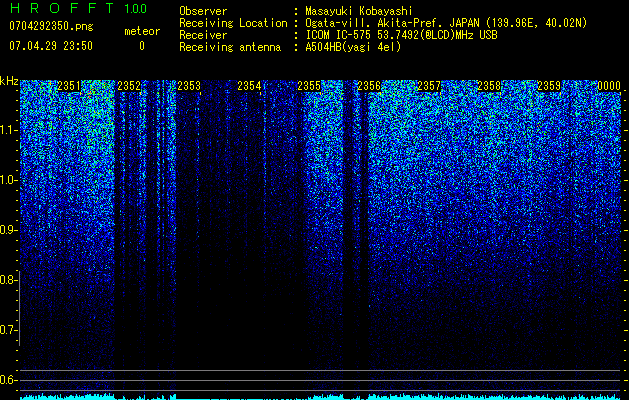Click the filename 0704292350.png
Viewport: 629px width, 400px height.
pos(51,27)
